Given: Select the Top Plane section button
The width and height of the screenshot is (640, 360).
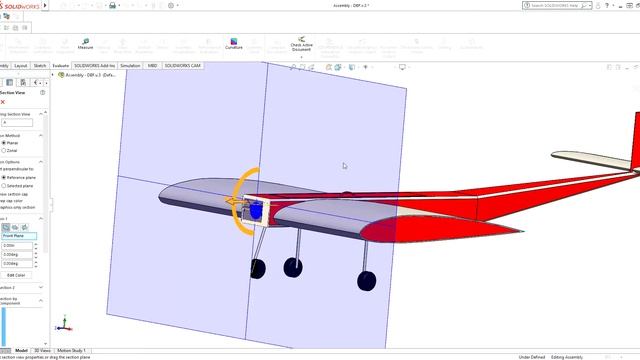Looking at the screenshot, I should (15, 227).
